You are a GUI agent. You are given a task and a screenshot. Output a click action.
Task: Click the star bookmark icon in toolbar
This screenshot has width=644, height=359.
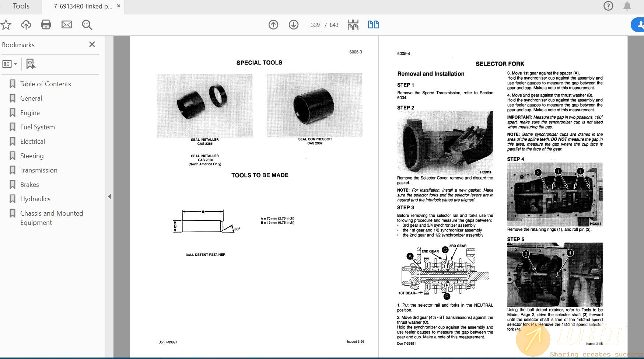(6, 25)
